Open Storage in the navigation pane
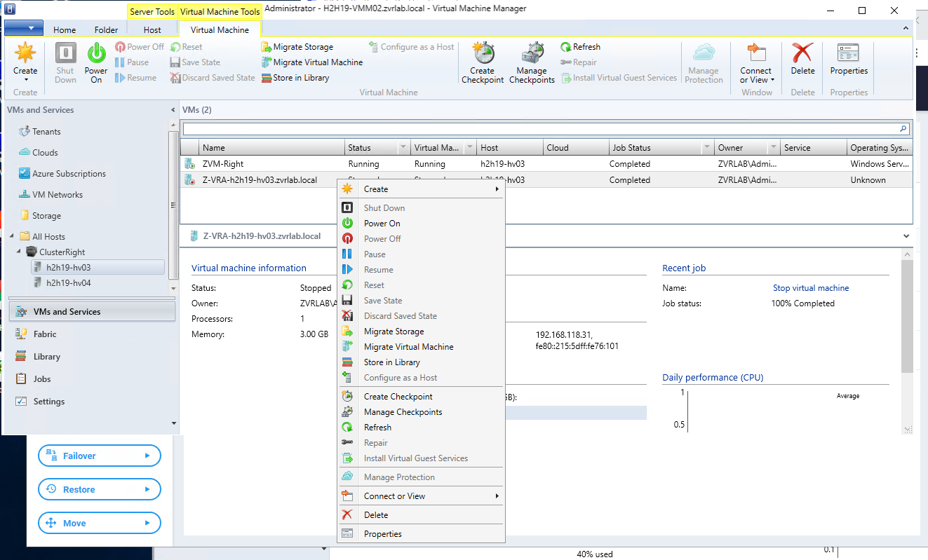928x560 pixels. [46, 215]
